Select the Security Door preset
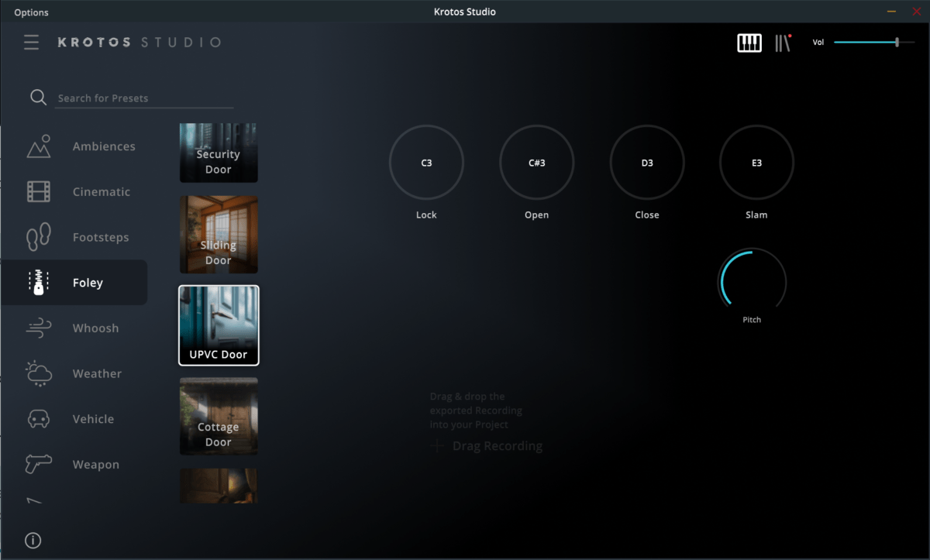Image resolution: width=930 pixels, height=560 pixels. pyautogui.click(x=219, y=153)
